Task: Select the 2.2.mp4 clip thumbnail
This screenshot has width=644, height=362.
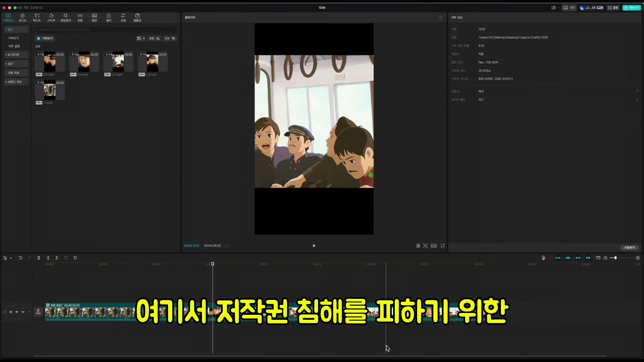Action: click(152, 62)
